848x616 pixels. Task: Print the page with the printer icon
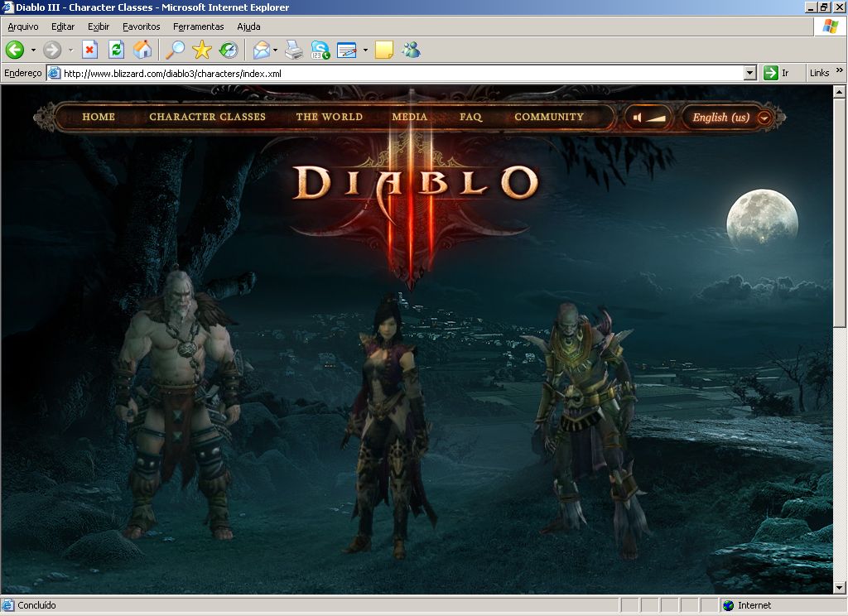coord(294,51)
